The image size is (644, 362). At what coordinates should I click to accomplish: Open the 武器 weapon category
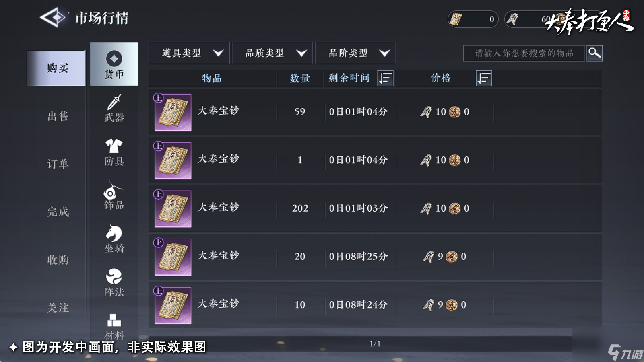click(114, 109)
